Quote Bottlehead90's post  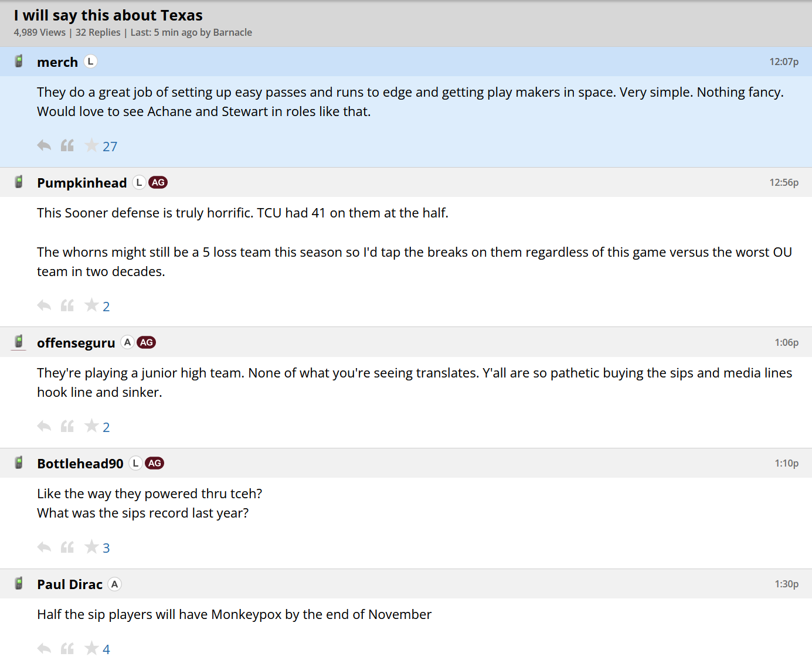67,547
